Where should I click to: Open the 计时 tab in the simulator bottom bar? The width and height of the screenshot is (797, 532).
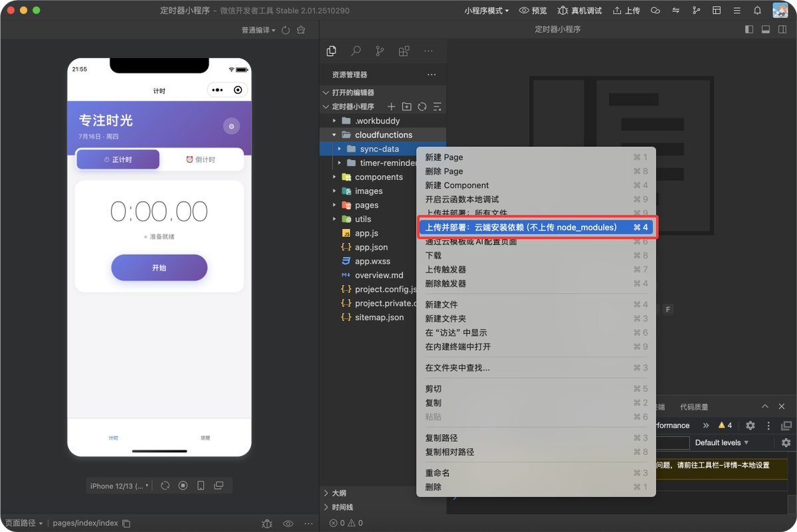coord(114,438)
